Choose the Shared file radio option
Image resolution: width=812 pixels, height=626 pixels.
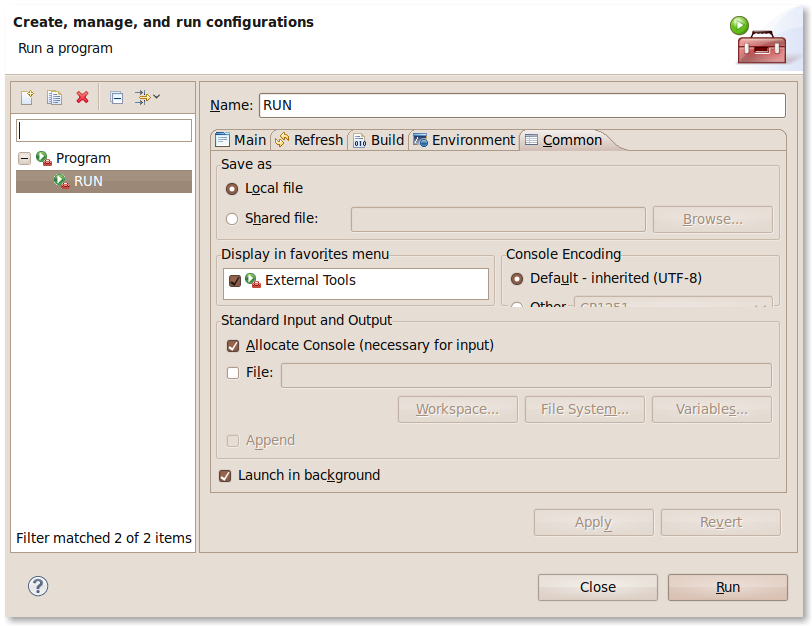point(233,218)
